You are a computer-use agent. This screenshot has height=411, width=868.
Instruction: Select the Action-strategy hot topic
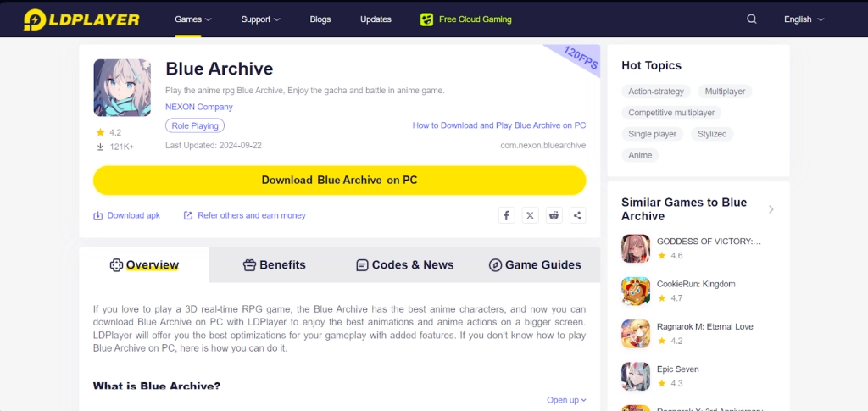(x=656, y=92)
